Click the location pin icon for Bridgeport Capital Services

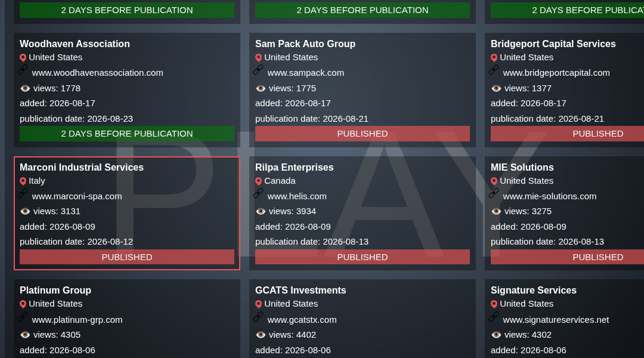tap(494, 57)
